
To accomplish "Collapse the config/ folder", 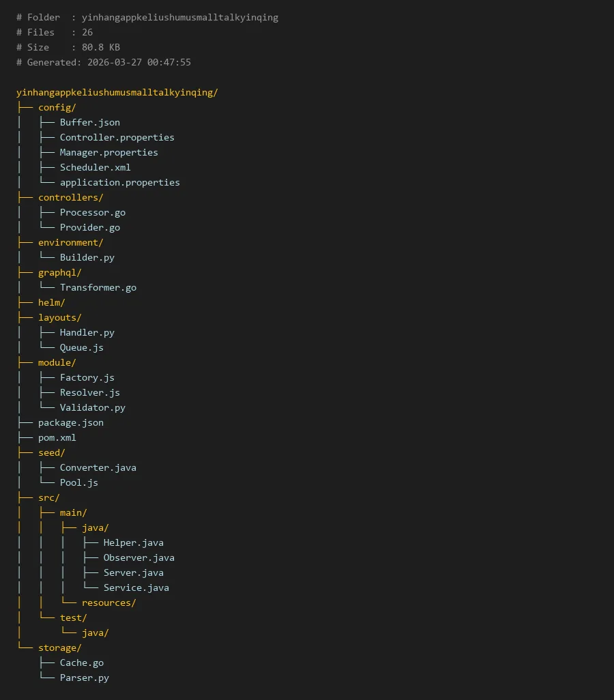I will pyautogui.click(x=57, y=107).
